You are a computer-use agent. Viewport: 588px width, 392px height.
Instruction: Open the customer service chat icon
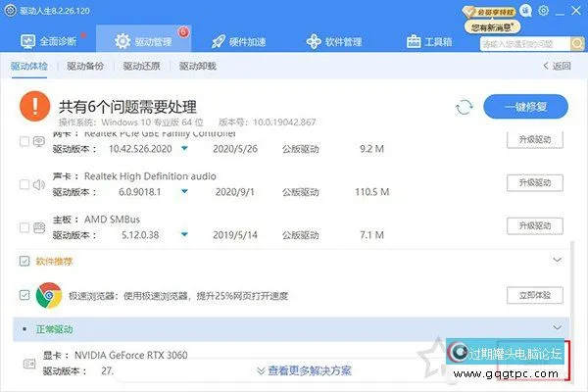pos(525,11)
